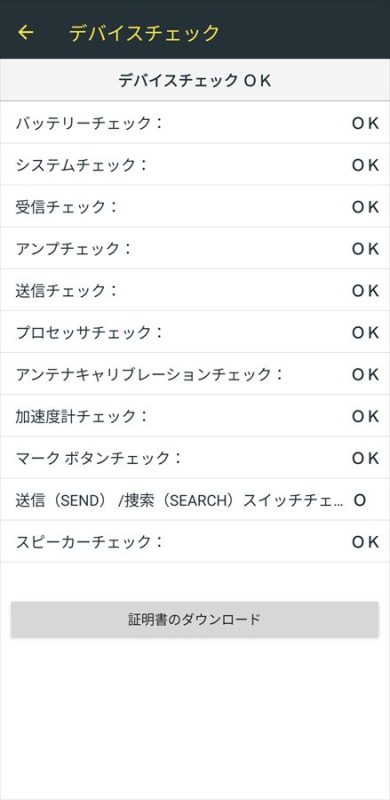Select the 送信(SEND)/捜索(SEARCH) switch check row
This screenshot has width=390, height=800.
pos(195,500)
